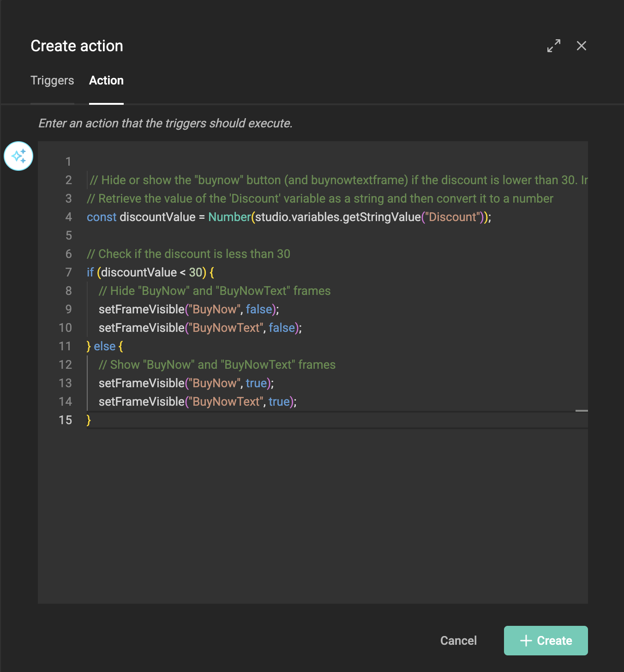Click the Create button
The width and height of the screenshot is (624, 672).
tap(546, 641)
